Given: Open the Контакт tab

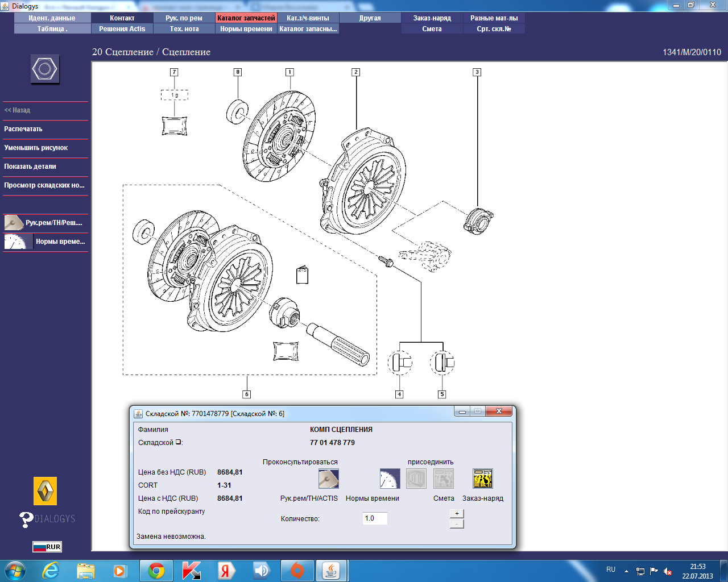Looking at the screenshot, I should tap(122, 18).
